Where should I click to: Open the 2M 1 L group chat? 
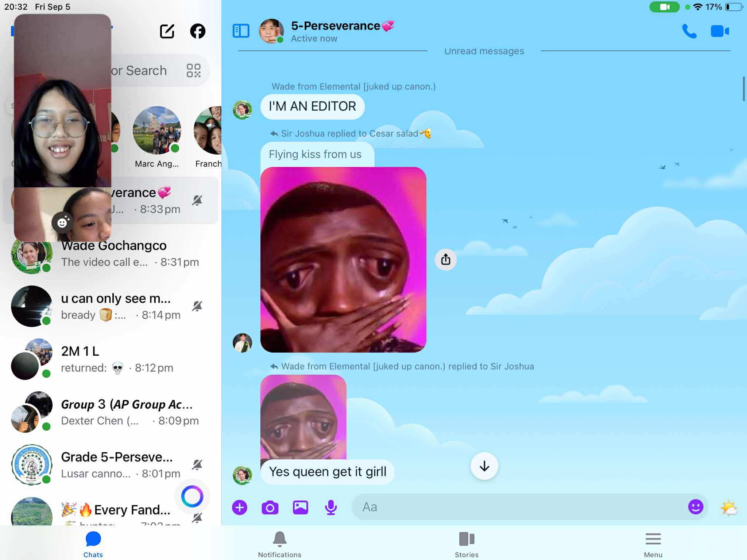click(x=111, y=359)
